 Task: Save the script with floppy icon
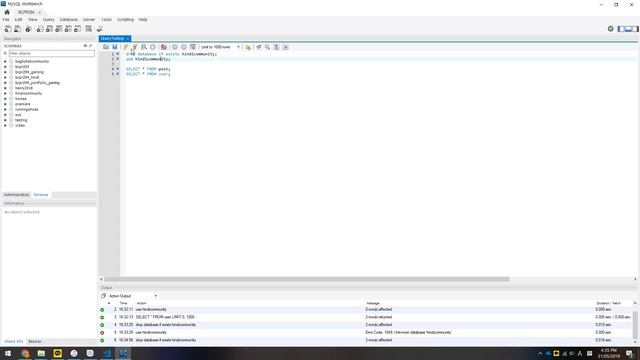pos(115,47)
